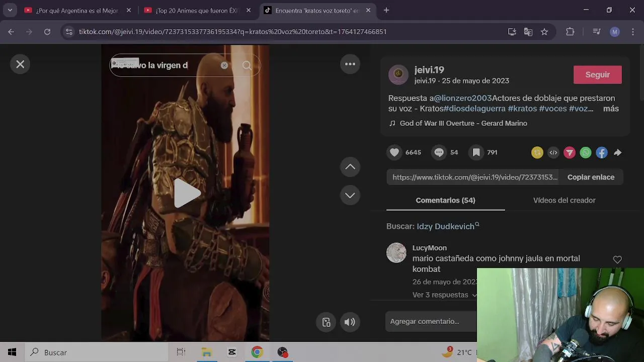Share video to WhatsApp
The width and height of the screenshot is (644, 362).
pyautogui.click(x=586, y=153)
